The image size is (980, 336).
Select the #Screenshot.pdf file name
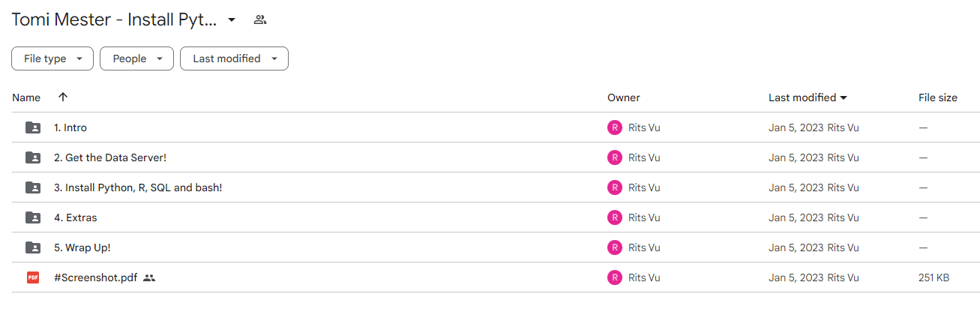pos(95,277)
